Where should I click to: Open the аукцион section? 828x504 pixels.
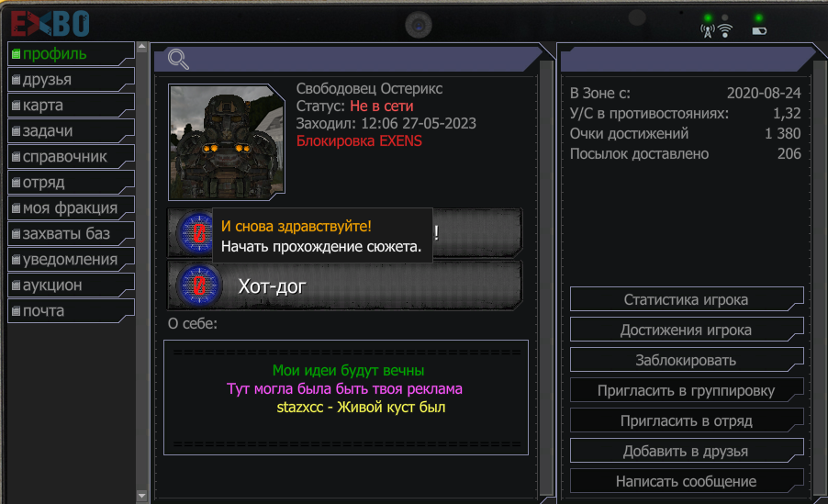pos(71,286)
